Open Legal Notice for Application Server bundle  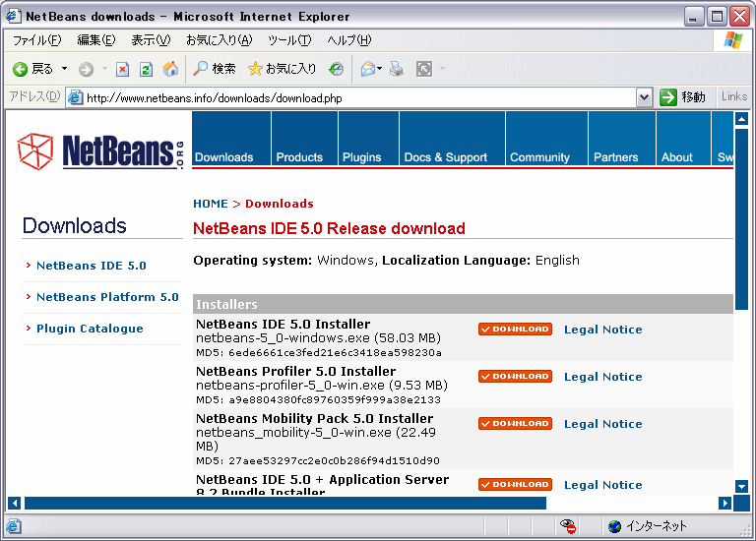(603, 485)
